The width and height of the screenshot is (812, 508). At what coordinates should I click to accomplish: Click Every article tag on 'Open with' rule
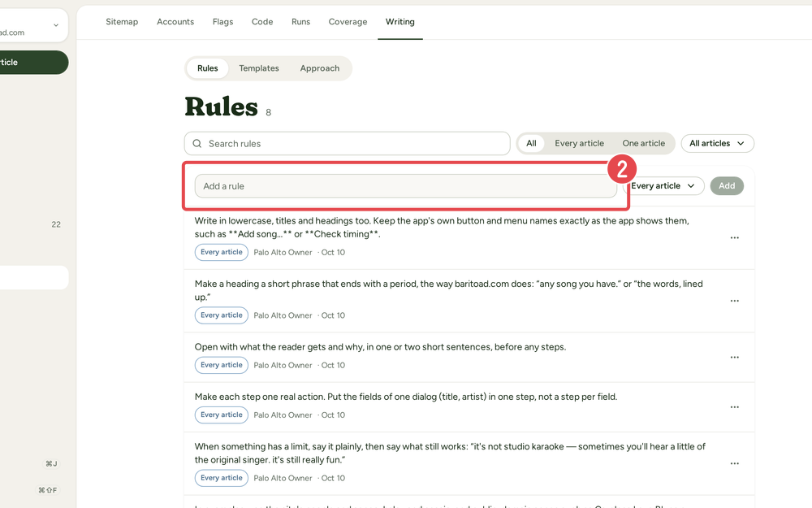click(x=221, y=365)
